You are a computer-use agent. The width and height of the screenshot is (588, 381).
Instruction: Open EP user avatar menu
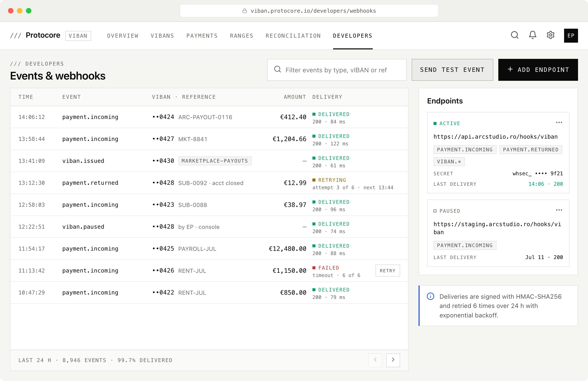click(571, 36)
